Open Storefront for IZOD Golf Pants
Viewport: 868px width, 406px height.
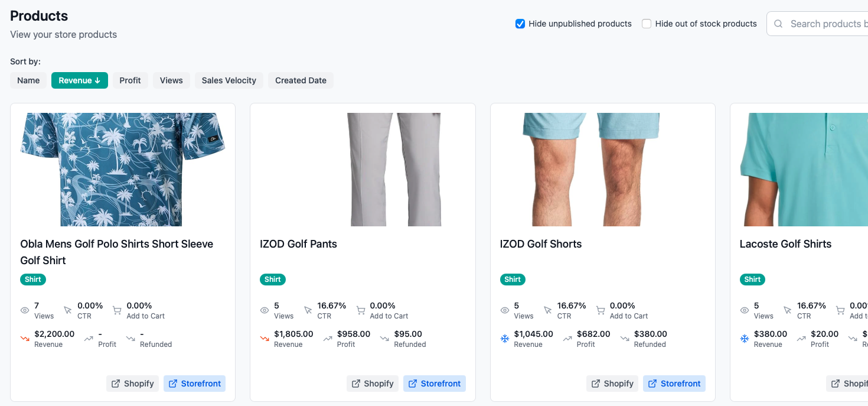coord(435,383)
